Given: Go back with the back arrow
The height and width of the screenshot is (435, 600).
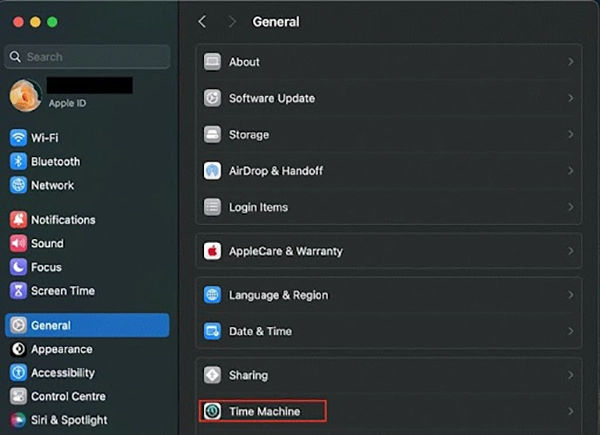Looking at the screenshot, I should (202, 22).
